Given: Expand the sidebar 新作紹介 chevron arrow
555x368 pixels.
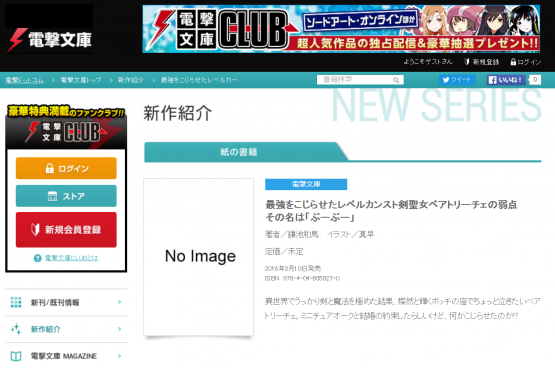Looking at the screenshot, I should point(120,329).
